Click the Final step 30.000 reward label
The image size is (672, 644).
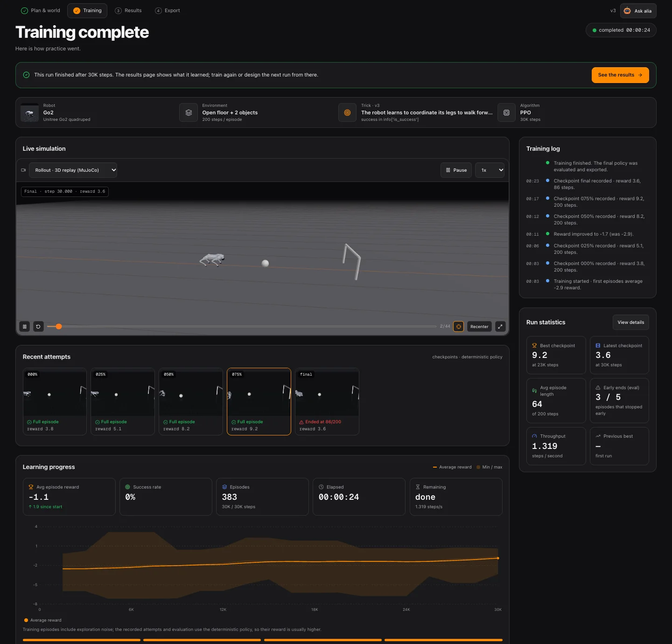point(65,192)
